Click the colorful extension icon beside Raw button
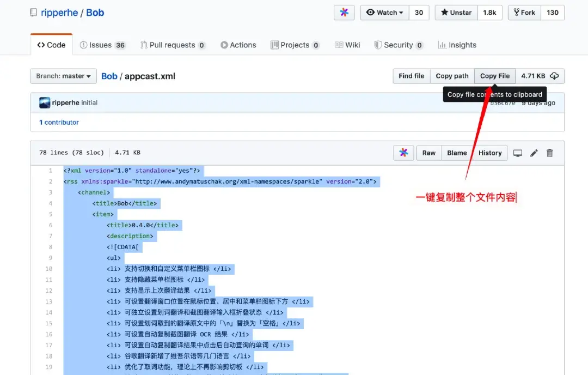 point(403,153)
